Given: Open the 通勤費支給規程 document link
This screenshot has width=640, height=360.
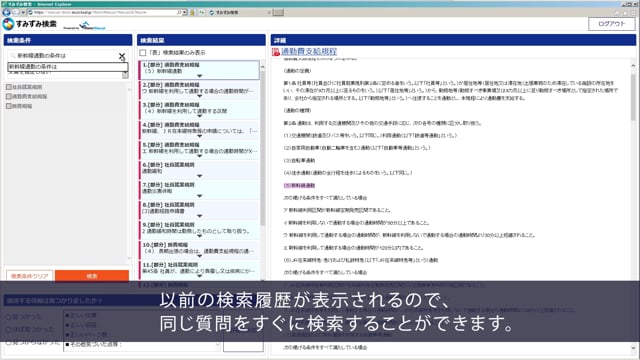Looking at the screenshot, I should (309, 51).
